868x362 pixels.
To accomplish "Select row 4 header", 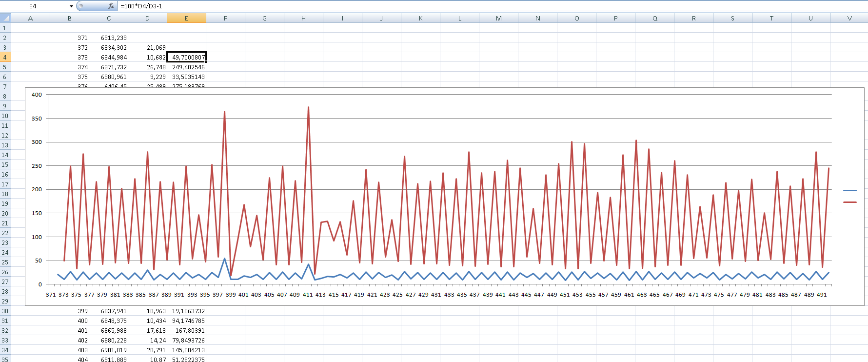I will click(x=5, y=57).
